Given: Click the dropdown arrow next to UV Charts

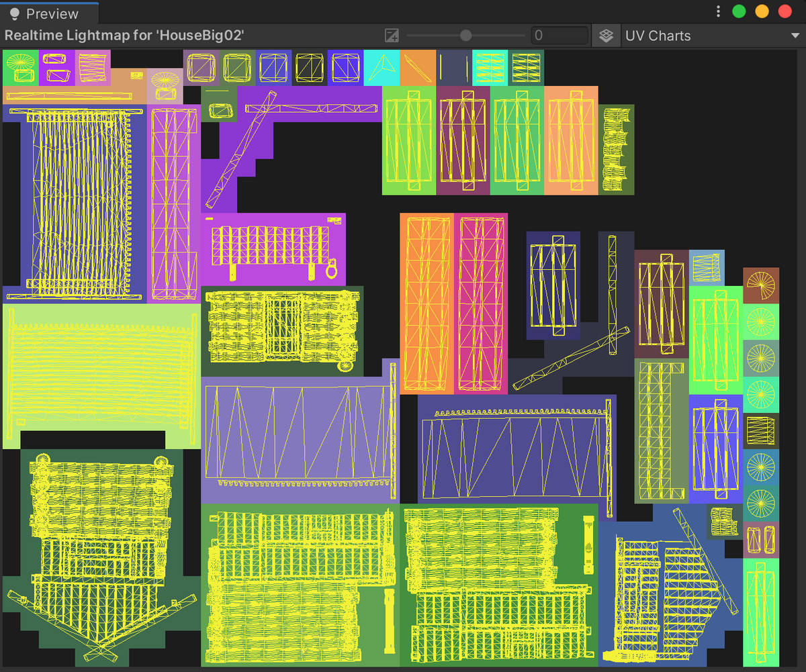Looking at the screenshot, I should tap(795, 36).
